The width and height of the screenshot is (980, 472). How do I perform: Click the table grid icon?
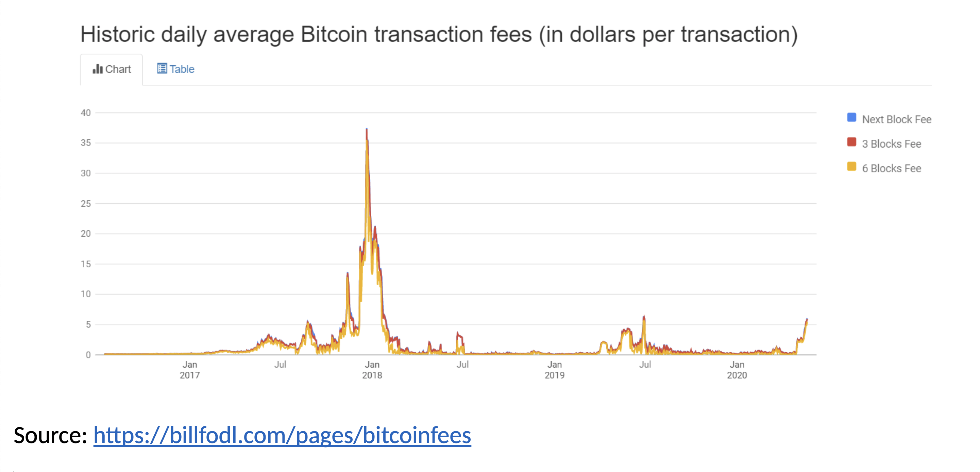pos(162,68)
